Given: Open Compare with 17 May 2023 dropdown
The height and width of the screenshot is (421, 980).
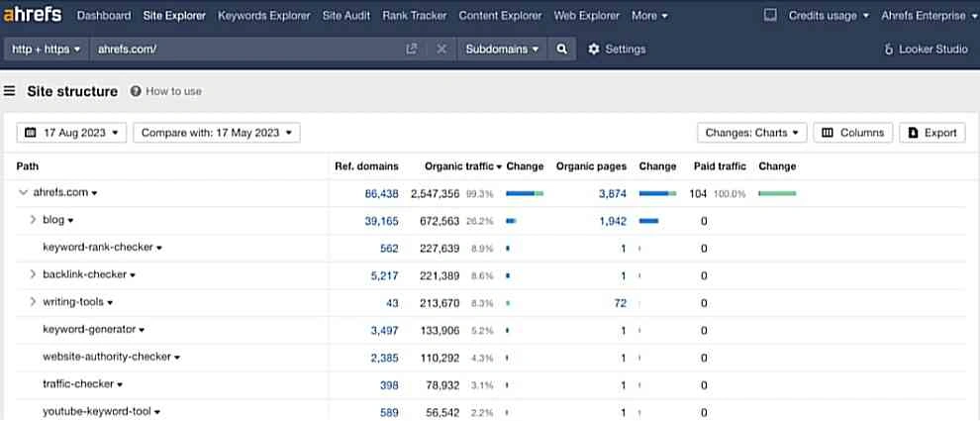Looking at the screenshot, I should tap(217, 133).
